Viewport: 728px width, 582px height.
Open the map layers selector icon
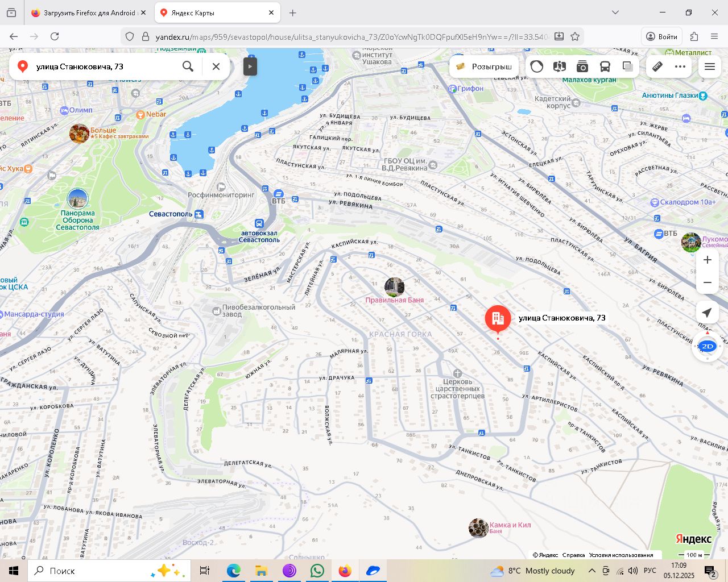[628, 66]
